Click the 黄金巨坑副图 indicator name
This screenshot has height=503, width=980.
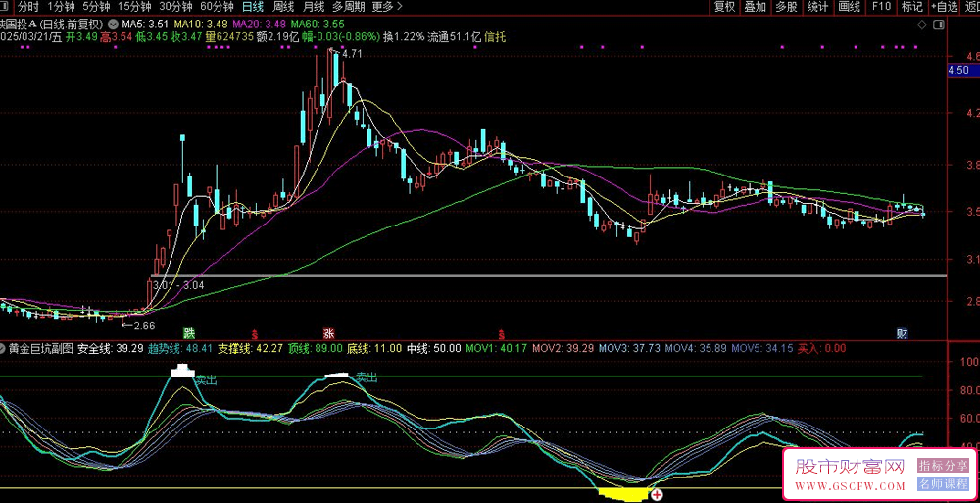tap(41, 348)
